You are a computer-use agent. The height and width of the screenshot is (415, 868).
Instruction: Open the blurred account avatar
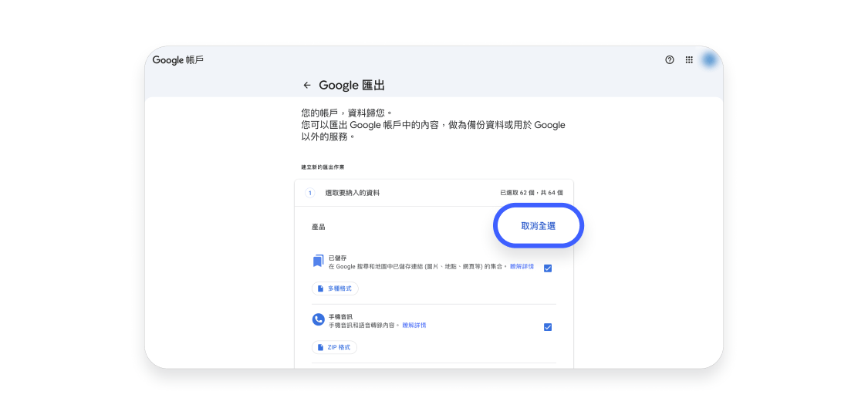[709, 59]
